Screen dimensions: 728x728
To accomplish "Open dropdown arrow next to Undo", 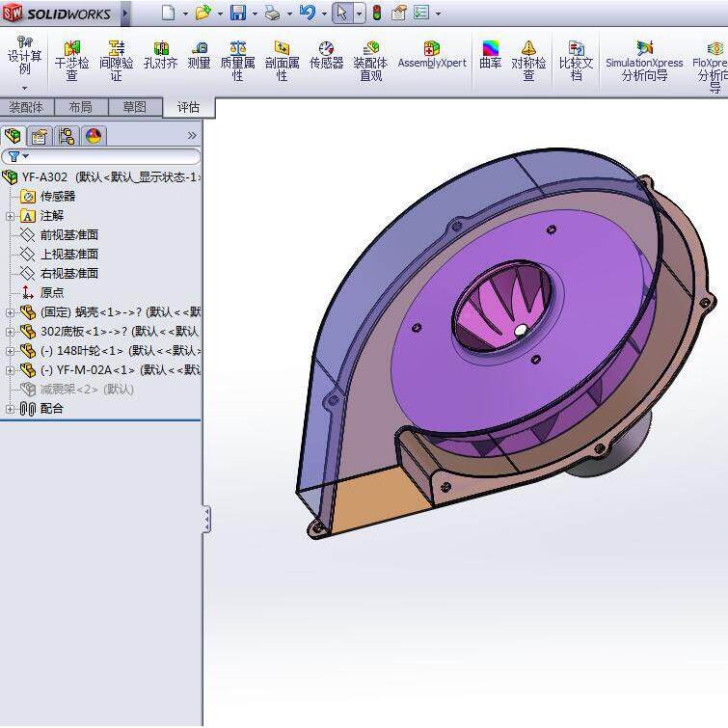I will tap(325, 13).
